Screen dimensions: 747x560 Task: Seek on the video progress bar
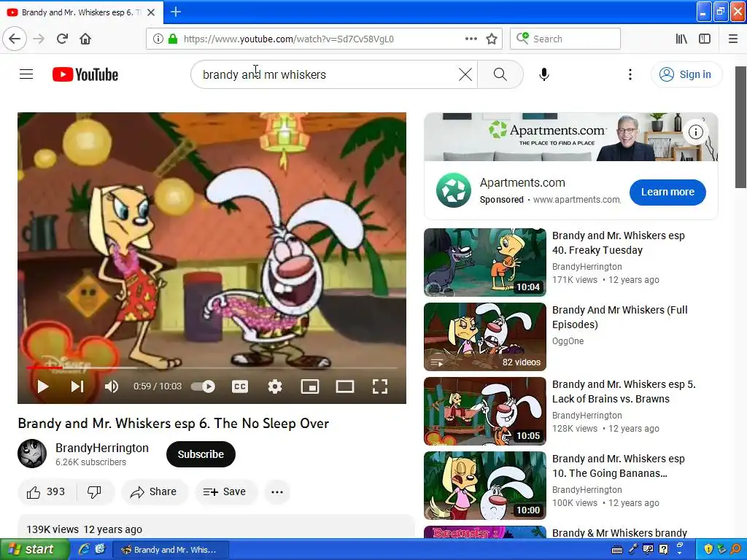(212, 367)
